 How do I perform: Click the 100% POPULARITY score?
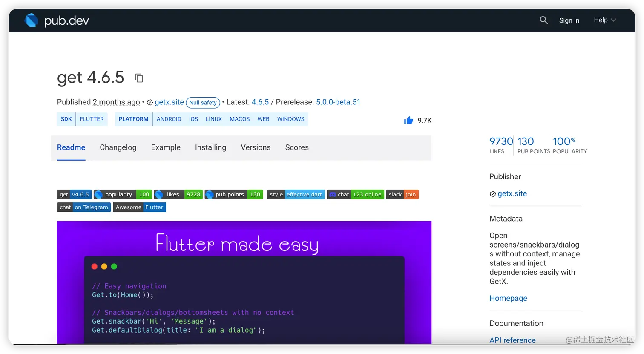(x=569, y=145)
